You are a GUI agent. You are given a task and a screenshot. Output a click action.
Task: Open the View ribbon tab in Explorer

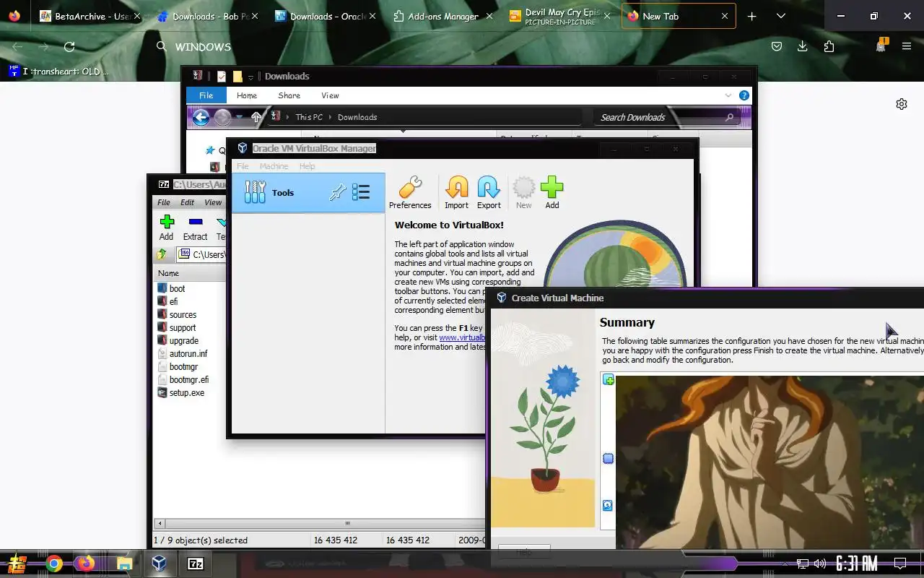330,95
